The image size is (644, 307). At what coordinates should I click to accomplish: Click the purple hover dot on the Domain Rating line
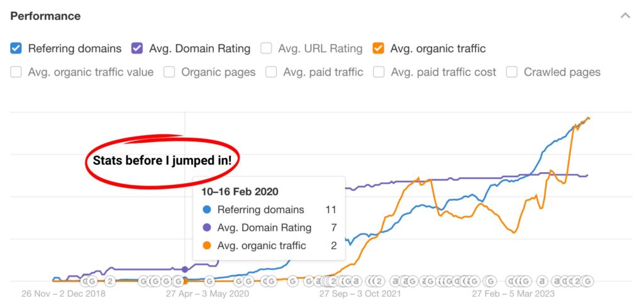click(x=184, y=269)
